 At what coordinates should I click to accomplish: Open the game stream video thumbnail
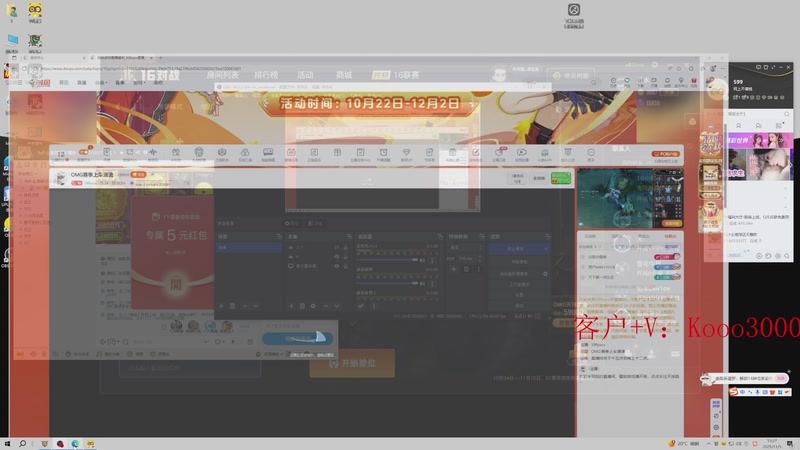pyautogui.click(x=630, y=198)
